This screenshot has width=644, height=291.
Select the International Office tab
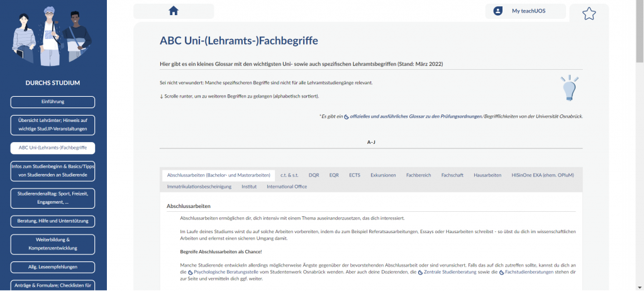tap(286, 187)
